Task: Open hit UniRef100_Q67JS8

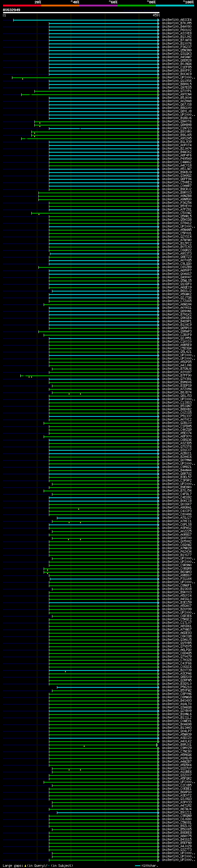Action: (177, 104)
